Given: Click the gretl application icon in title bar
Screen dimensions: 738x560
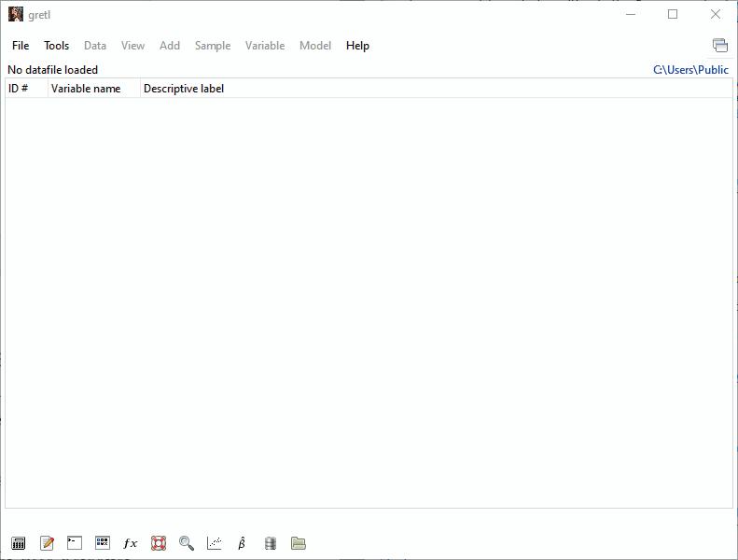Looking at the screenshot, I should point(16,15).
